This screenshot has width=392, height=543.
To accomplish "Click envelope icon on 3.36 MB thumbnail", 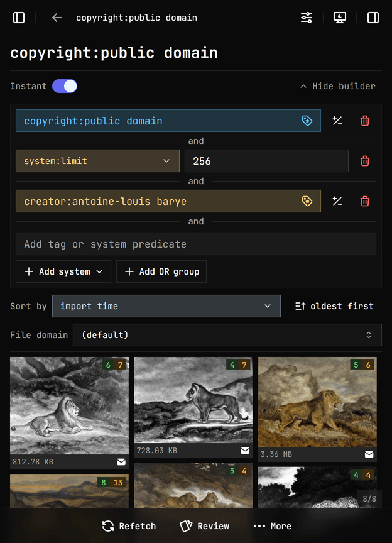I will [x=369, y=454].
